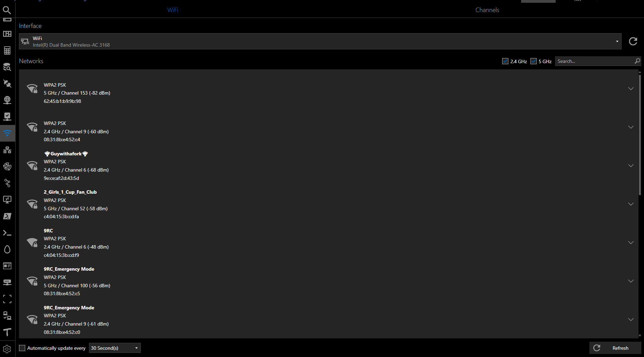Click the network hierarchy sidebar icon
Screen dimensions: 644x357
7,150
